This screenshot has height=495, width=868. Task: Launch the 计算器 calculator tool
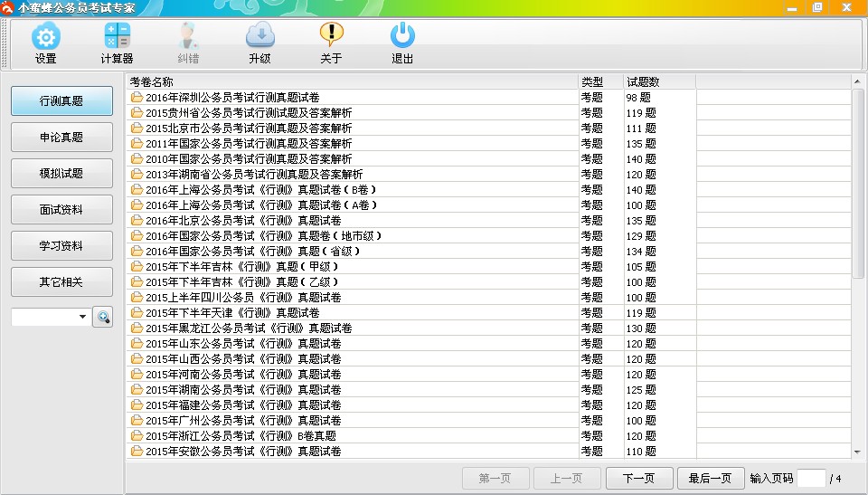tap(118, 36)
